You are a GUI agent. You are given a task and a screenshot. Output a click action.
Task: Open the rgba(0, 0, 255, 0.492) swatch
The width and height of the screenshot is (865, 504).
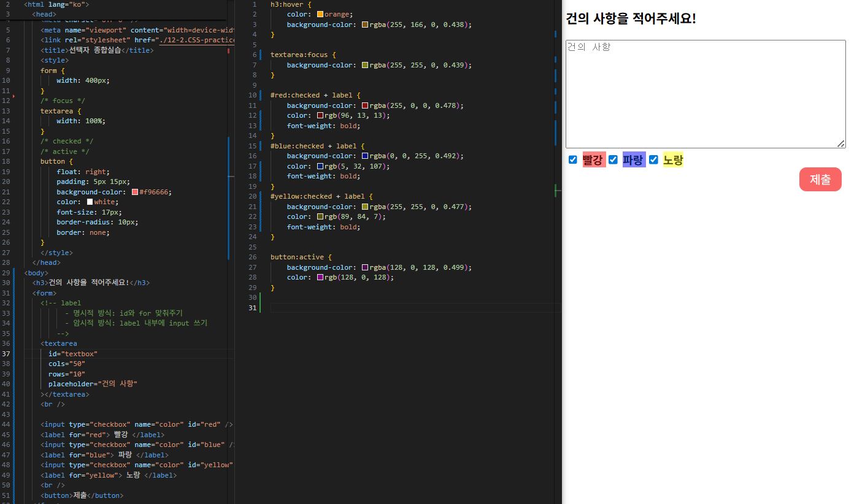365,156
